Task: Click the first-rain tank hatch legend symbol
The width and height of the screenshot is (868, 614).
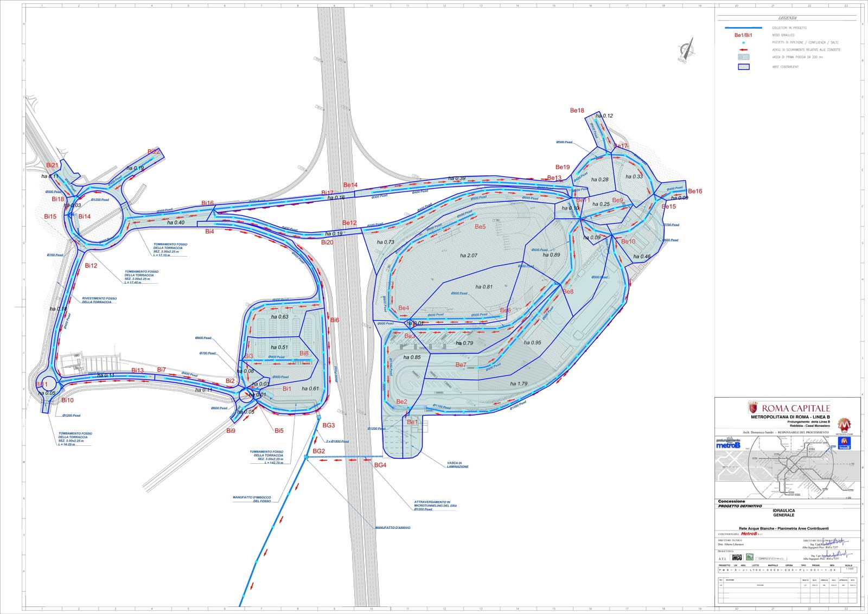Action: click(744, 57)
